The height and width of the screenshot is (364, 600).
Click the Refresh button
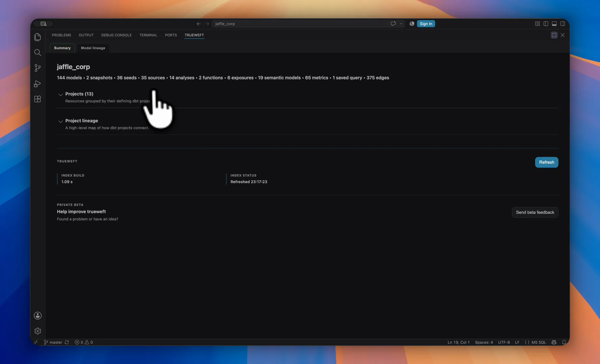pos(546,162)
